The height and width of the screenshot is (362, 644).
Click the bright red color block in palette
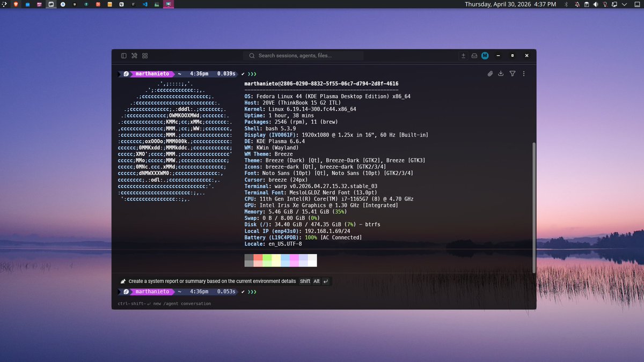(x=258, y=257)
